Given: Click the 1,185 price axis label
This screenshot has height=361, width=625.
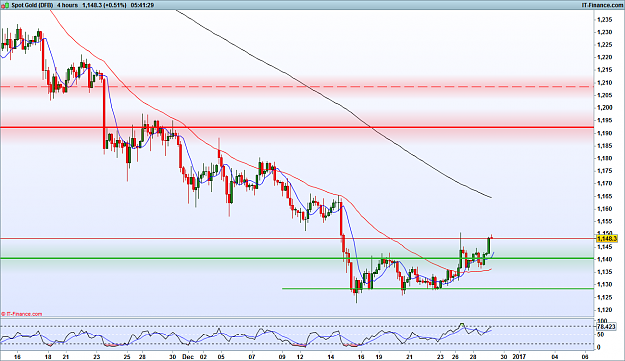Looking at the screenshot, I should [x=605, y=146].
